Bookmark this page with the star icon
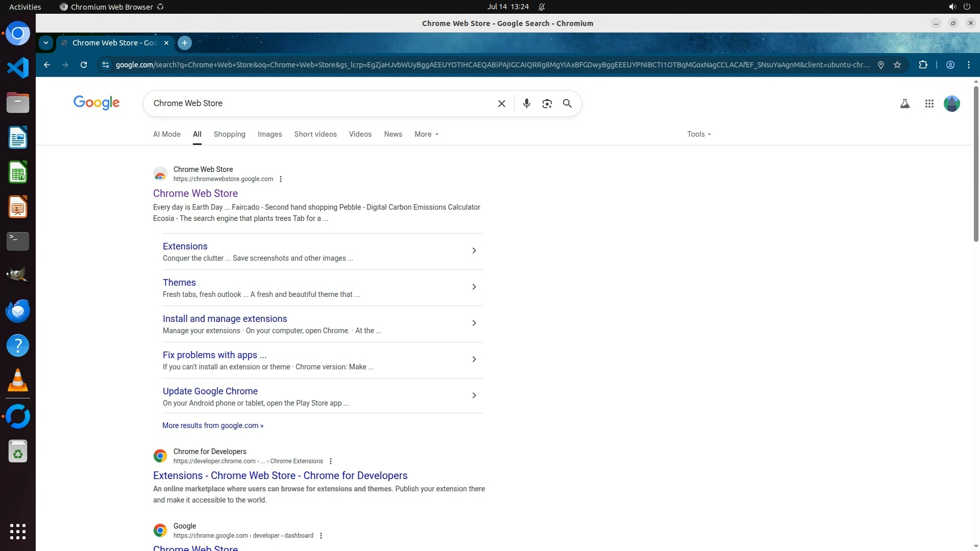Screen dimensions: 980x551 click(897, 65)
